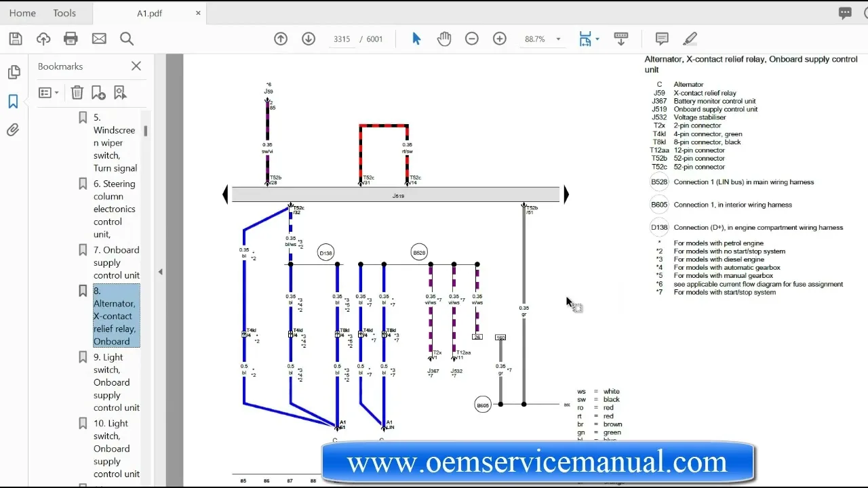The image size is (868, 488).
Task: Activate the hand pan tool
Action: tap(444, 39)
